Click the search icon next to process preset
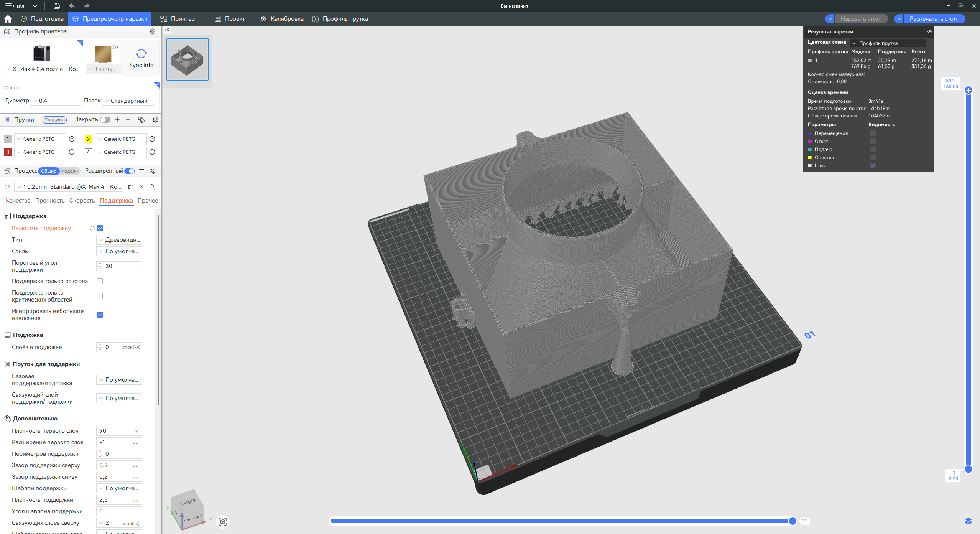The image size is (980, 534). tap(152, 187)
